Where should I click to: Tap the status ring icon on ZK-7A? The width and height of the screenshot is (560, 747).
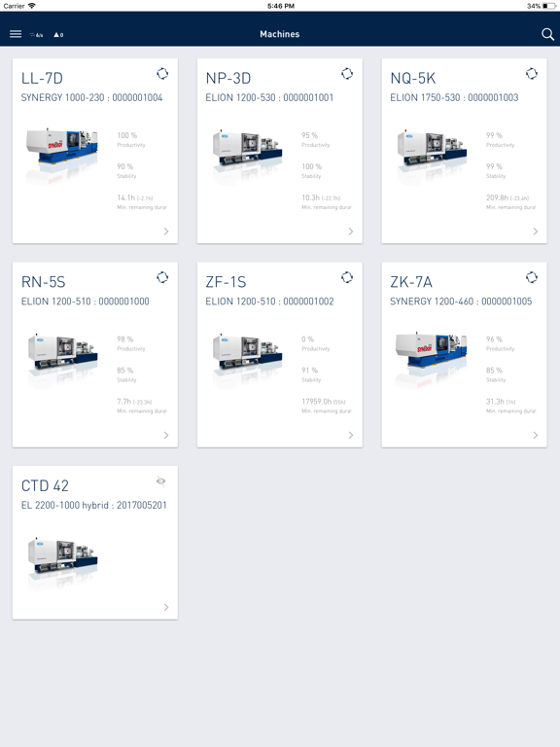coord(532,277)
